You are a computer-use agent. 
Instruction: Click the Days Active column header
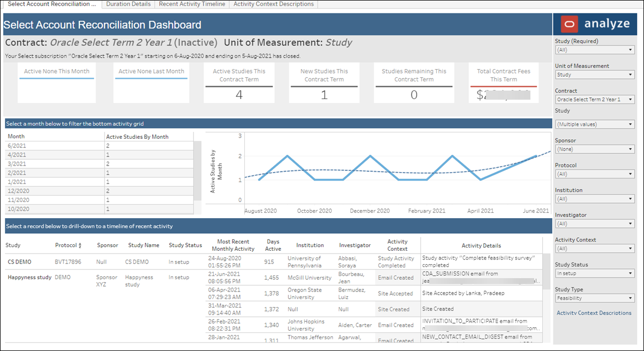[x=273, y=245]
